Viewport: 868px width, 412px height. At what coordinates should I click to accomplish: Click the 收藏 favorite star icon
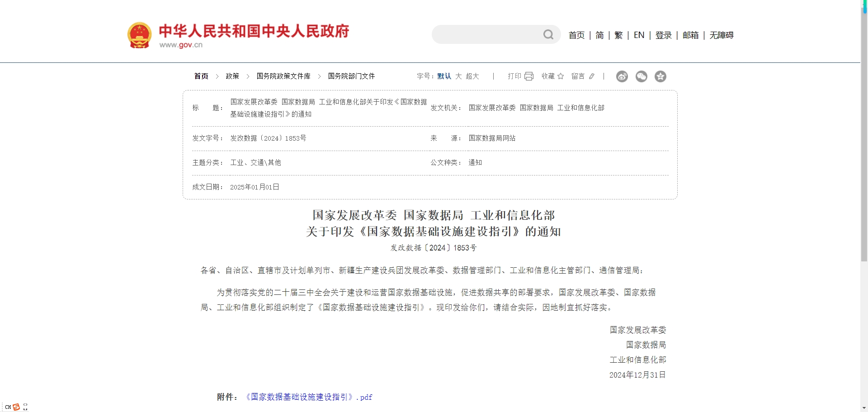pos(561,76)
